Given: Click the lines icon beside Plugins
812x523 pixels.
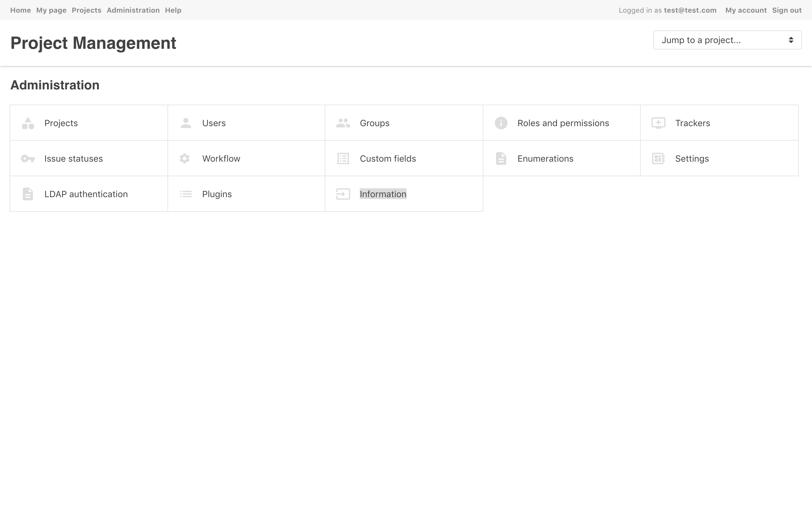Looking at the screenshot, I should coord(186,194).
